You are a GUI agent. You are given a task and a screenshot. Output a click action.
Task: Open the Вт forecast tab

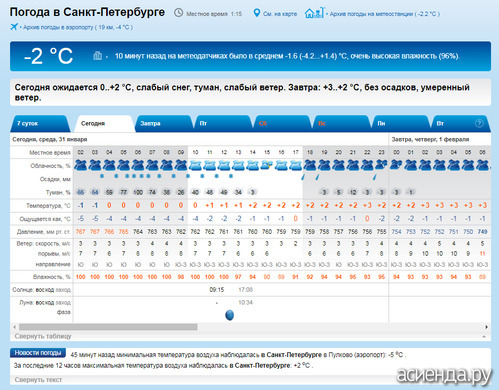460,123
